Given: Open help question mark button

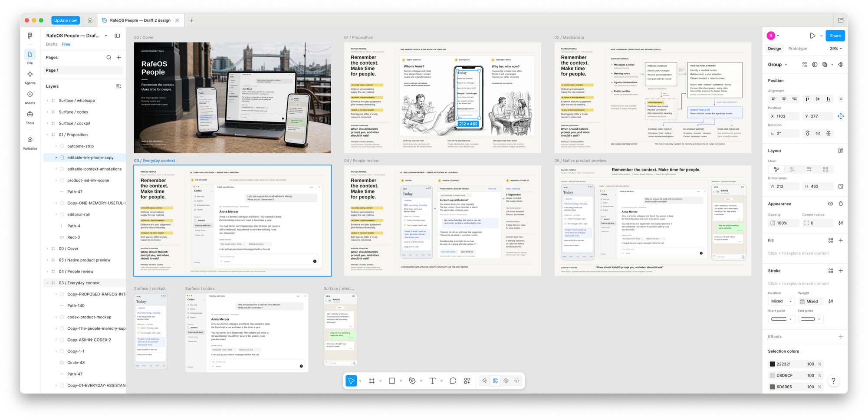Looking at the screenshot, I should tap(833, 381).
